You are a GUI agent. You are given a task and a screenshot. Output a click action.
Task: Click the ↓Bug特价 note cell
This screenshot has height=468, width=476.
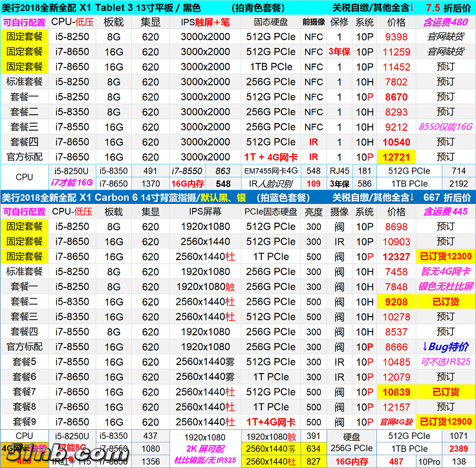pyautogui.click(x=445, y=347)
